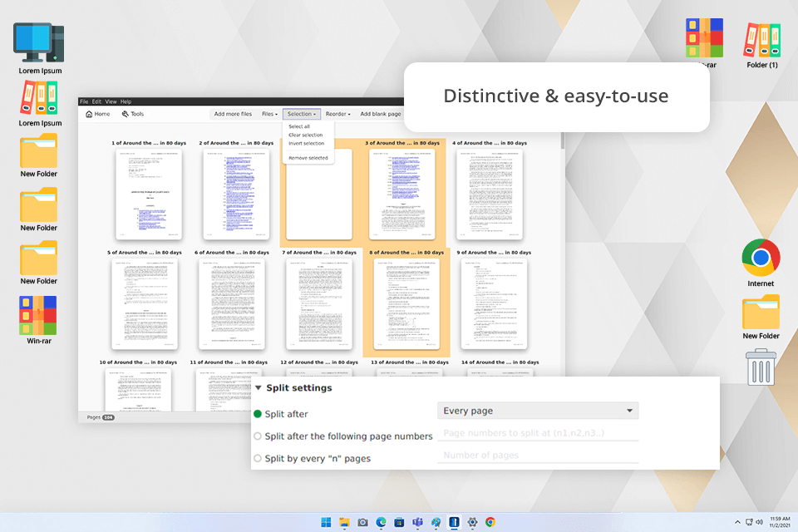Screen dimensions: 798x532
Task: Open the View menu
Action: point(111,101)
